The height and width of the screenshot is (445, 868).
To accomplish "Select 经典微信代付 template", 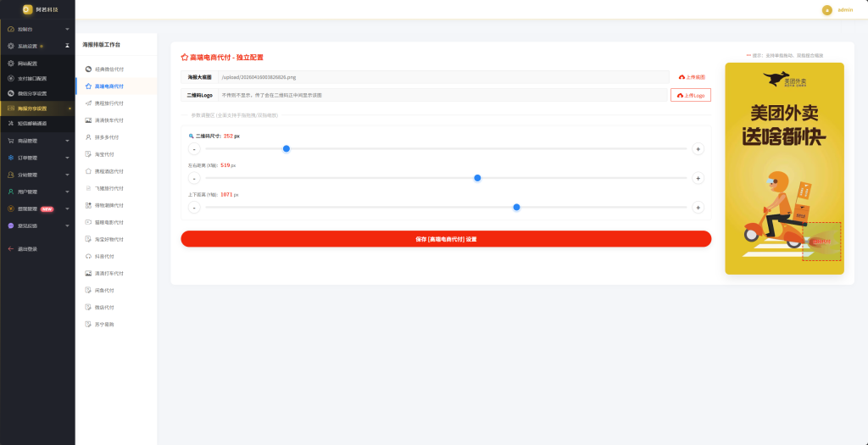I will (115, 70).
